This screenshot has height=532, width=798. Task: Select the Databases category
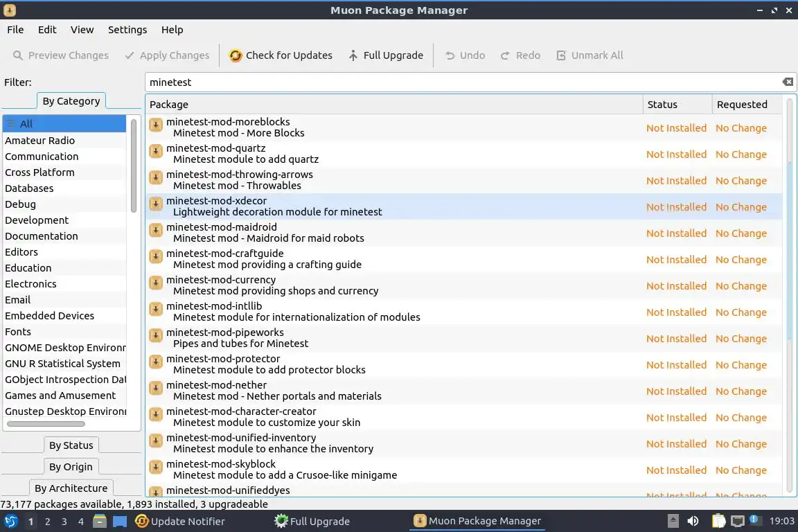tap(64, 188)
